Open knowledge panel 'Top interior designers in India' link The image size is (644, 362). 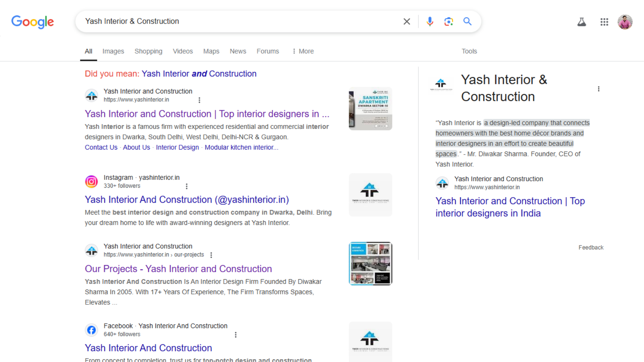pos(510,207)
